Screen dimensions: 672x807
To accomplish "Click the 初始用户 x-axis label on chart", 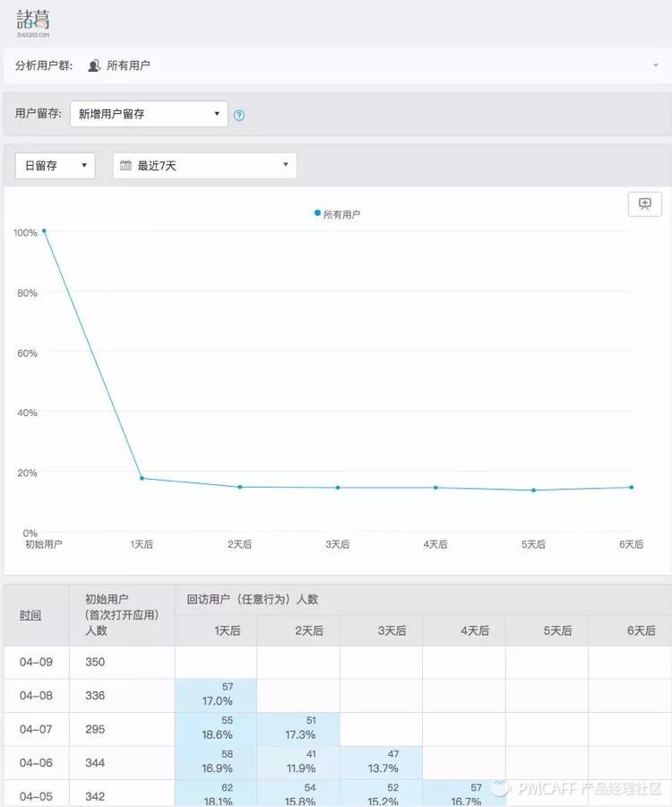I will tap(44, 544).
